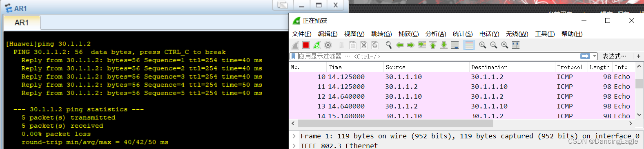Sort by Destination column header
The image size is (644, 149).
point(512,67)
